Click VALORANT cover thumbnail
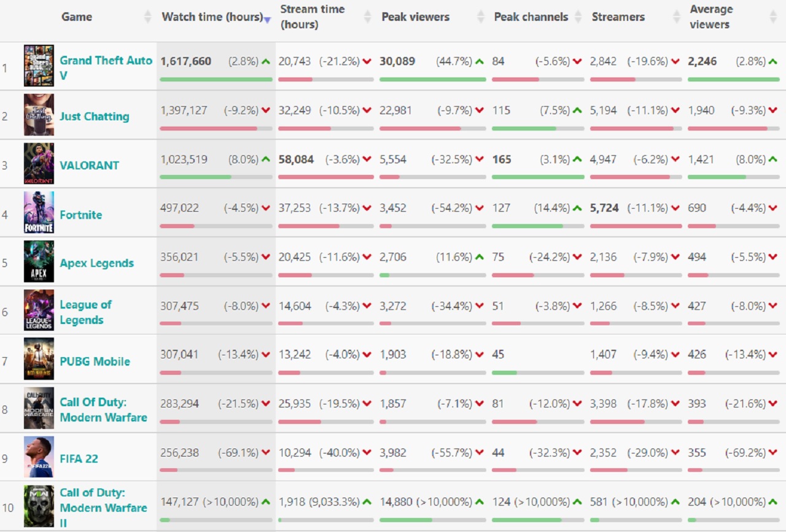 tap(39, 163)
